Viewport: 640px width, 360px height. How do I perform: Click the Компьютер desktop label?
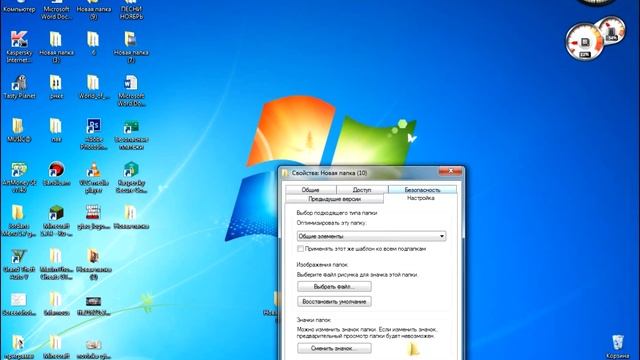pos(19,9)
